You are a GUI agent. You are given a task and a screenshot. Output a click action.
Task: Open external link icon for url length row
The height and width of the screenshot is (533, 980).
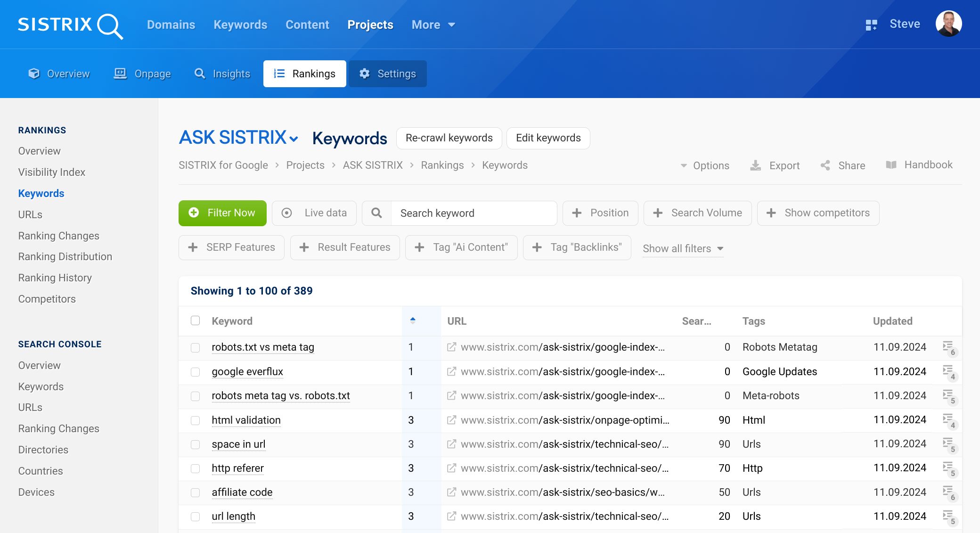[x=451, y=516]
